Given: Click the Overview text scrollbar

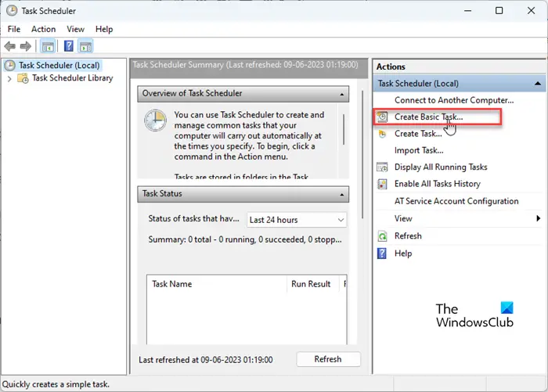Looking at the screenshot, I should tap(344, 129).
